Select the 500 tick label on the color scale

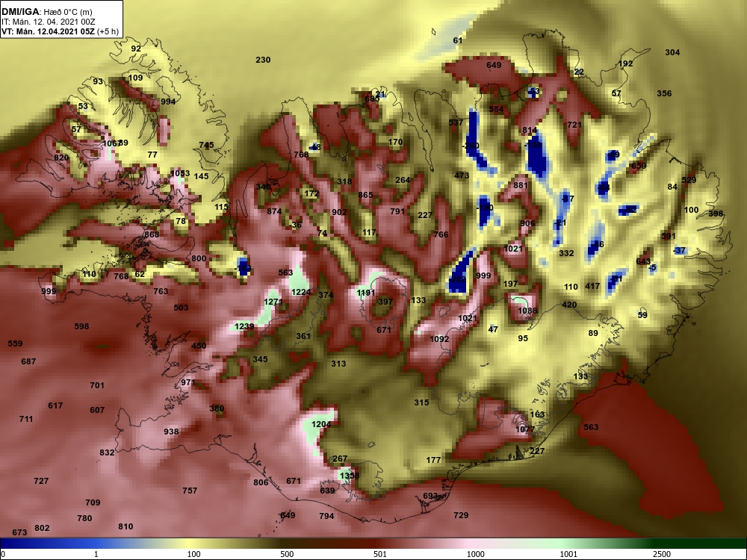[288, 554]
